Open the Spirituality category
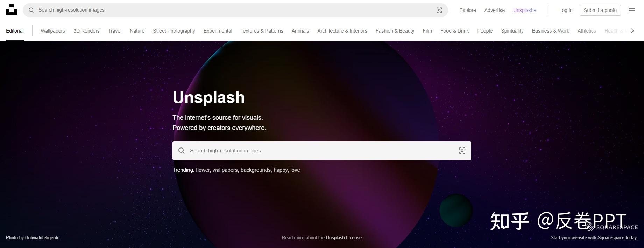The height and width of the screenshot is (248, 644). 512,31
